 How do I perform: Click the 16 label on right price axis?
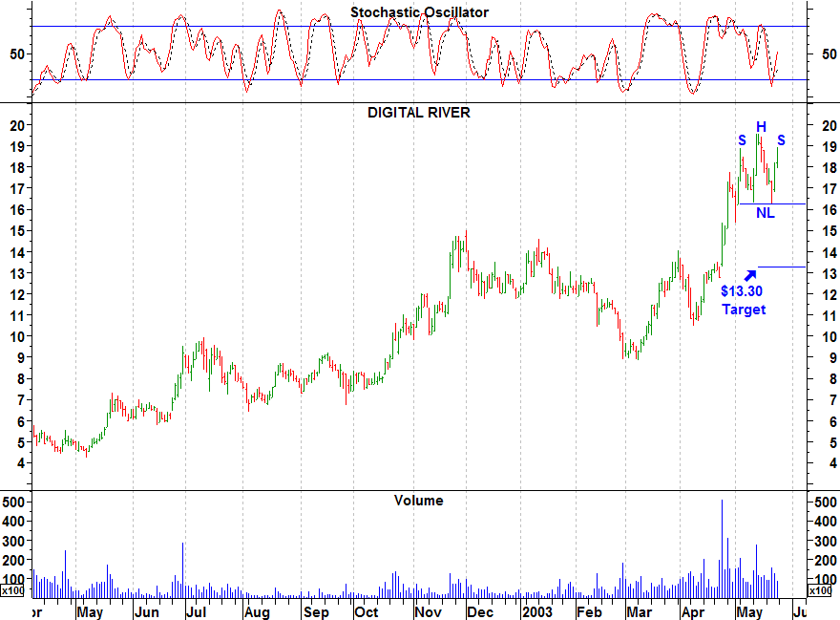(x=829, y=210)
